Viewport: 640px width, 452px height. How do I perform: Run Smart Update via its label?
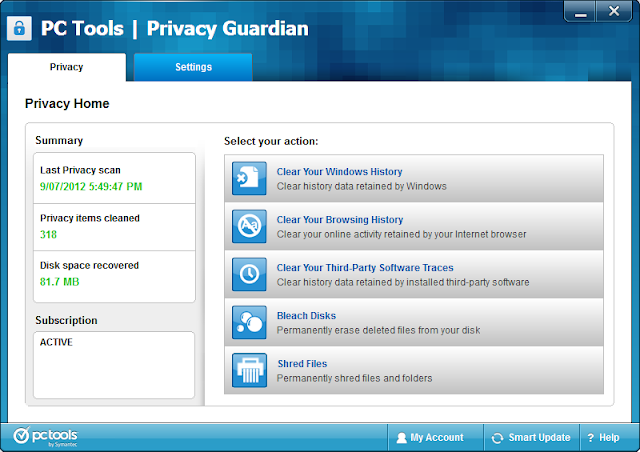tap(539, 437)
